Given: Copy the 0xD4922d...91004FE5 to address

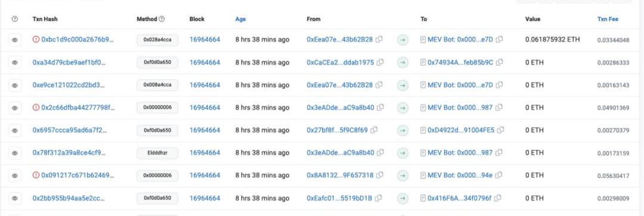Looking at the screenshot, I should pyautogui.click(x=501, y=130).
